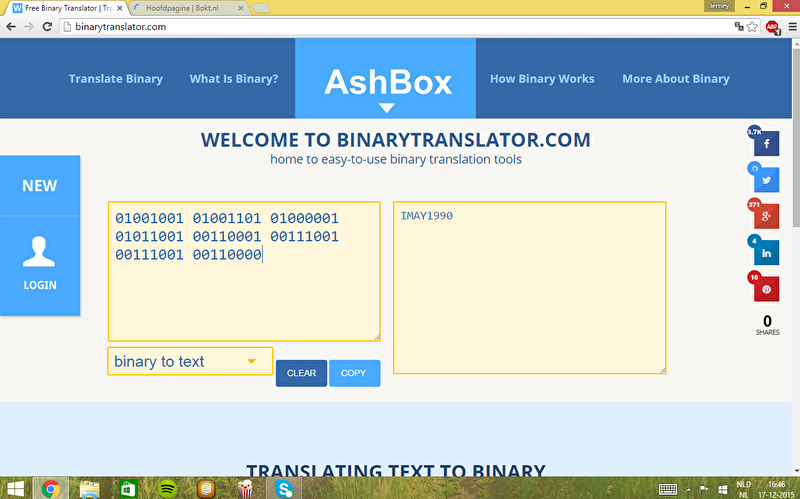Open More About Binary menu item

[676, 79]
